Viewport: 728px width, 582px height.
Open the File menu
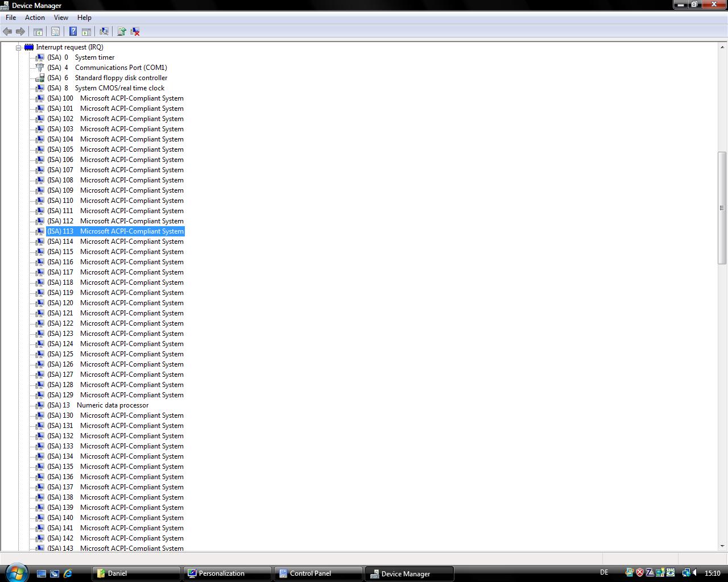[11, 18]
